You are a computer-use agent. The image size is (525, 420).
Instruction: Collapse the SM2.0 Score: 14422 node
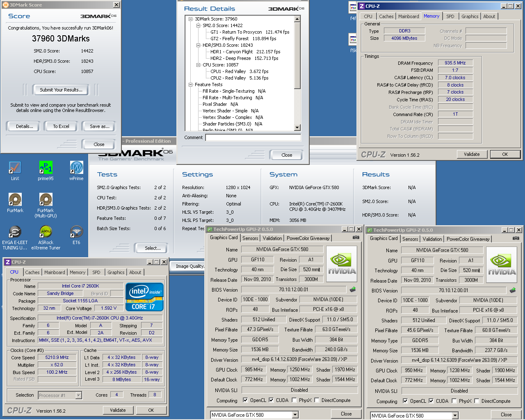pyautogui.click(x=198, y=25)
